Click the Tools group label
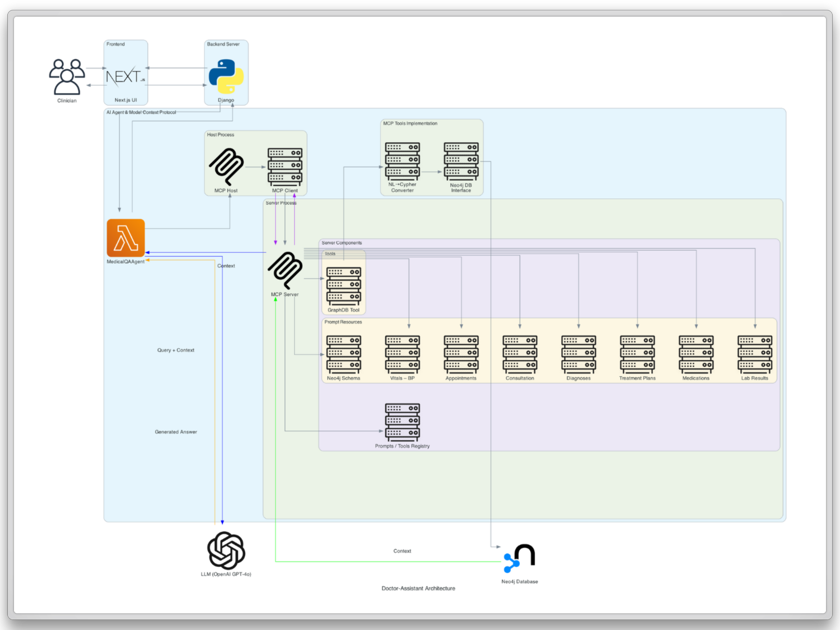 330,254
